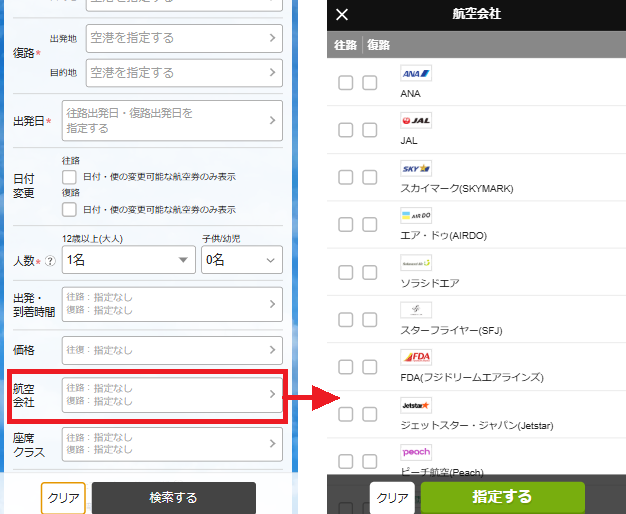Open the 子供/幼児 count dropdown
Screen dimensions: 626x514
pos(241,260)
